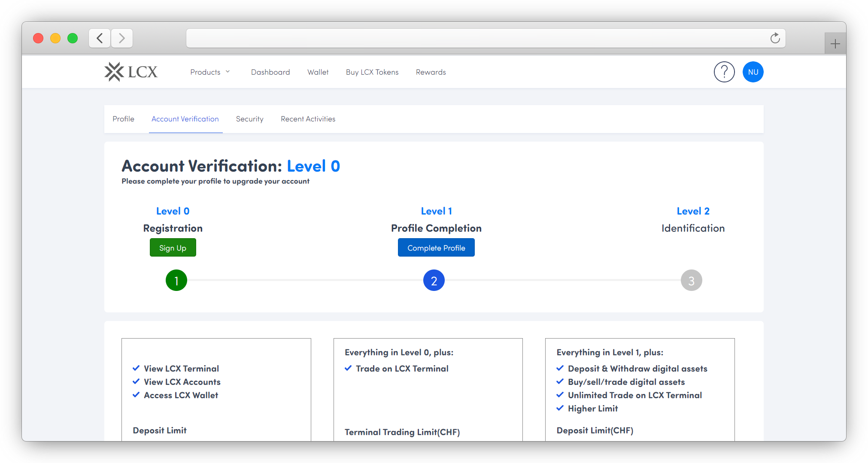
Task: Open the Dashboard page
Action: 270,72
